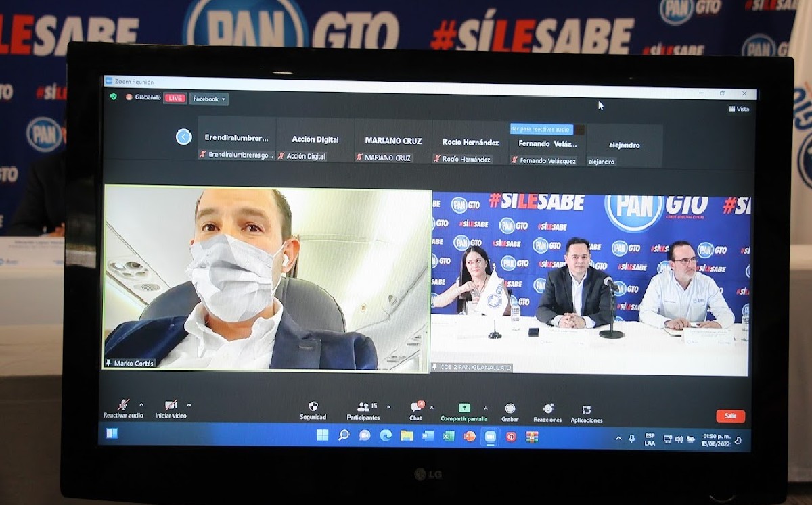Viewport: 812px width, 505px height.
Task: Open Word from the taskbar
Action: (428, 436)
